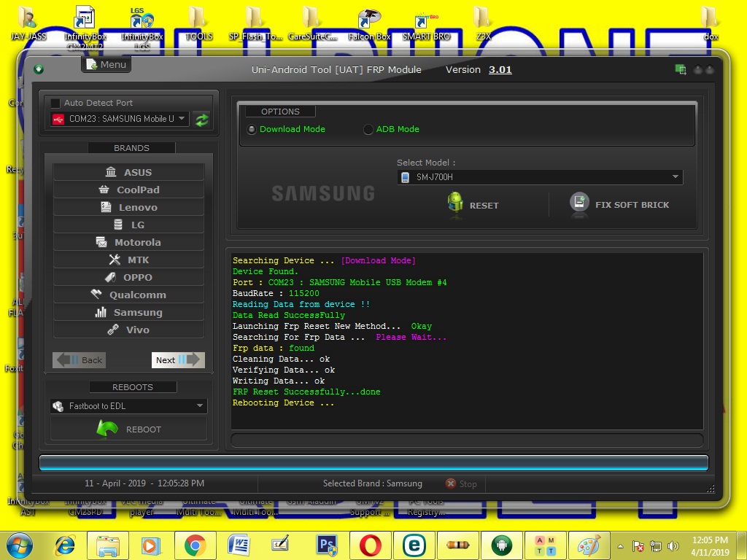Screen dimensions: 747x560
Task: Show next brands page with Next
Action: click(178, 360)
